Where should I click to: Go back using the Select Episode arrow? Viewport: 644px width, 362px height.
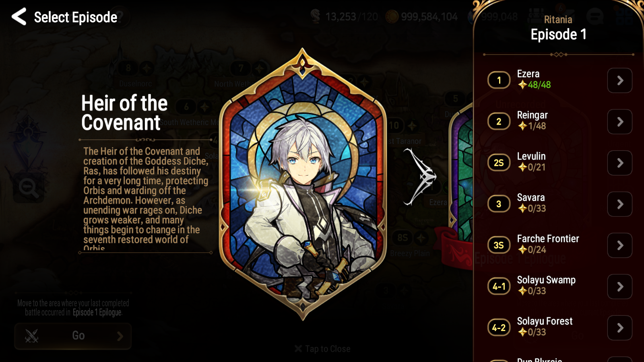coord(19,17)
